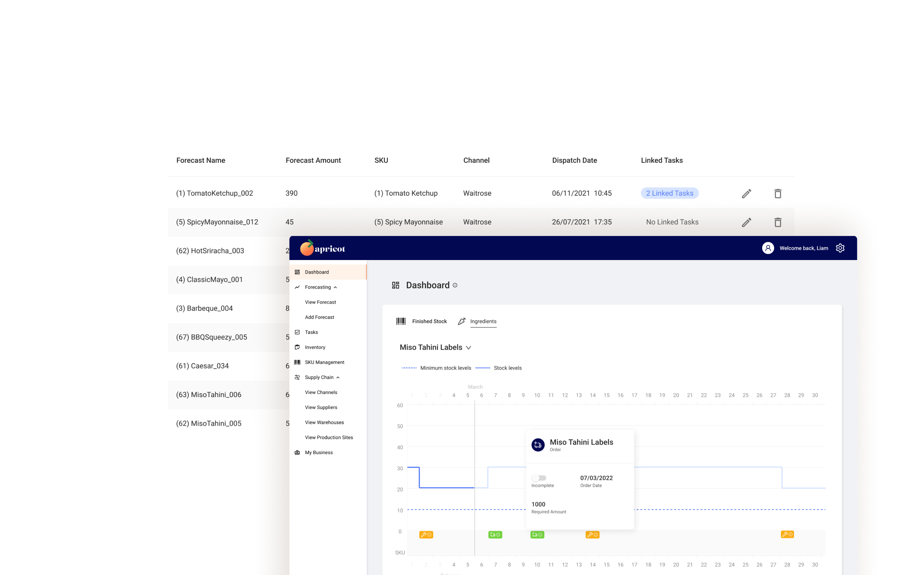Screen dimensions: 924x575
Task: Toggle the Incomplete order switch
Action: coord(539,478)
